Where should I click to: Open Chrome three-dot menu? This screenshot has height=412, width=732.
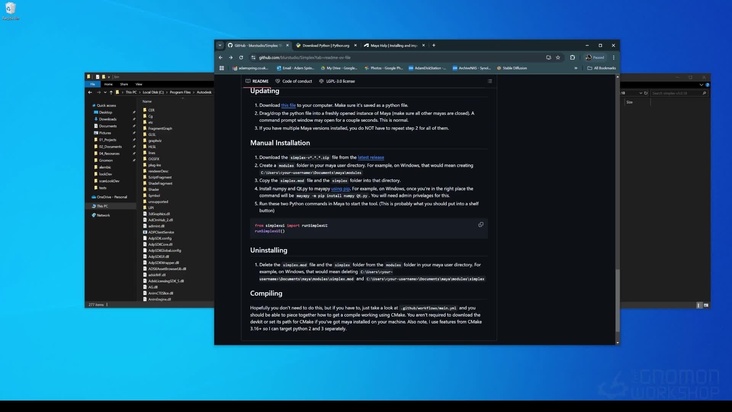tap(611, 57)
